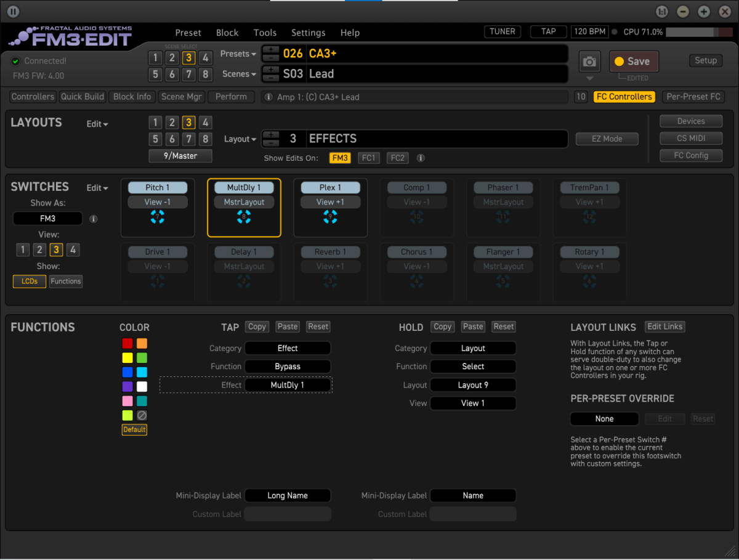Show edits on FC2
This screenshot has width=739, height=560.
click(397, 158)
